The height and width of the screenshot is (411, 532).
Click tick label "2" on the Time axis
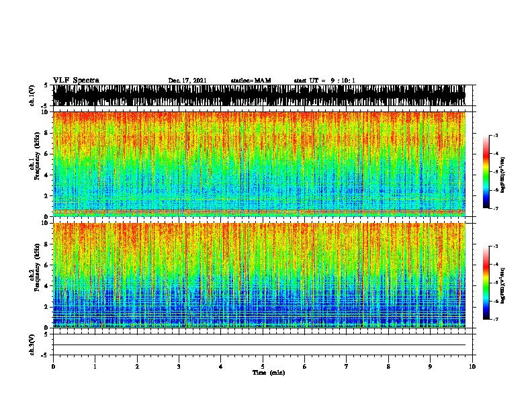click(137, 366)
